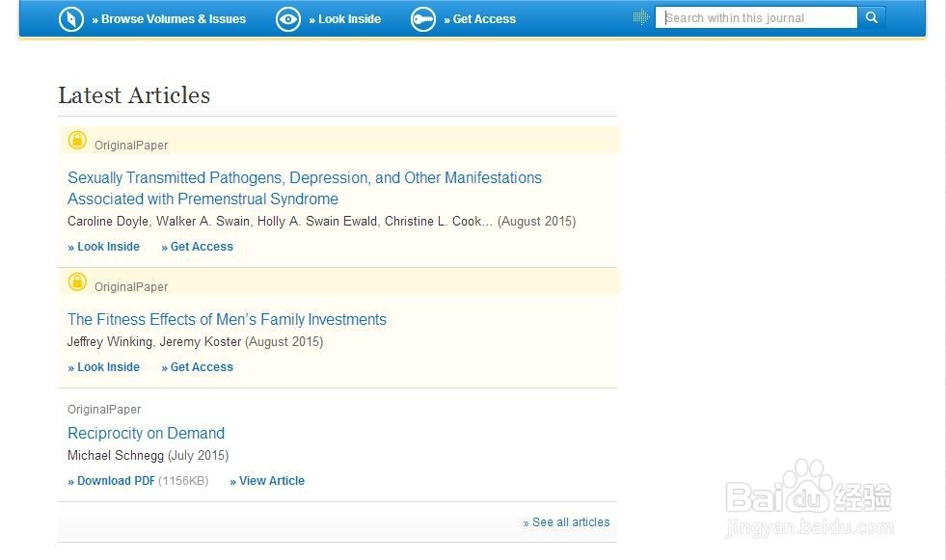Select the Get Access text in the blue bar
946x560 pixels.
(484, 19)
